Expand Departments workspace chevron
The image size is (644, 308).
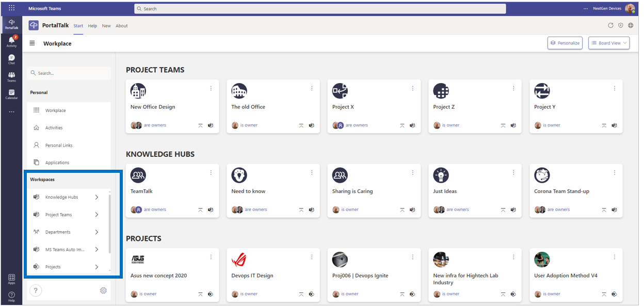click(x=96, y=232)
